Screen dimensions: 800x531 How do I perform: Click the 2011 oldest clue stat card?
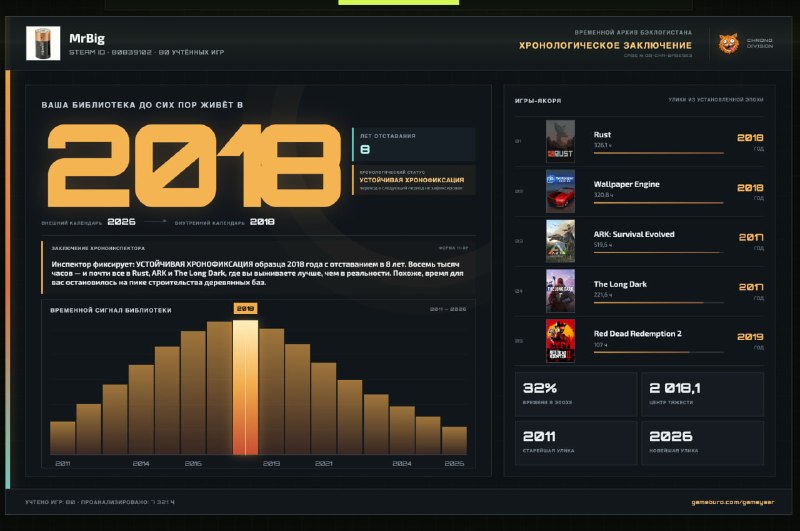(x=576, y=443)
